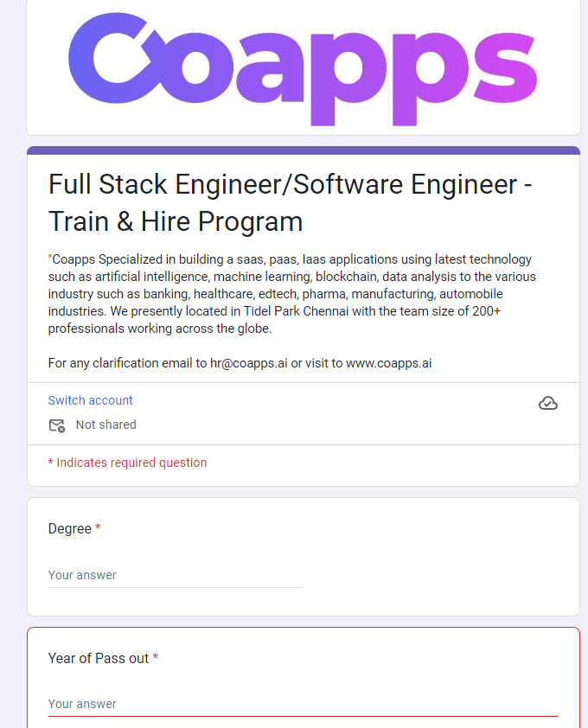Click the Coapps logo banner image
This screenshot has width=588, height=728.
tap(304, 67)
